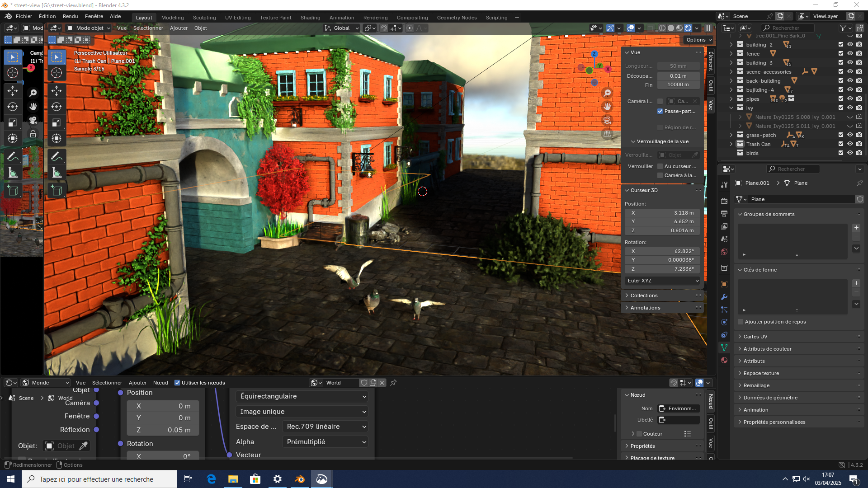Click the pan view hand gizmo
868x488 pixels.
pyautogui.click(x=607, y=107)
